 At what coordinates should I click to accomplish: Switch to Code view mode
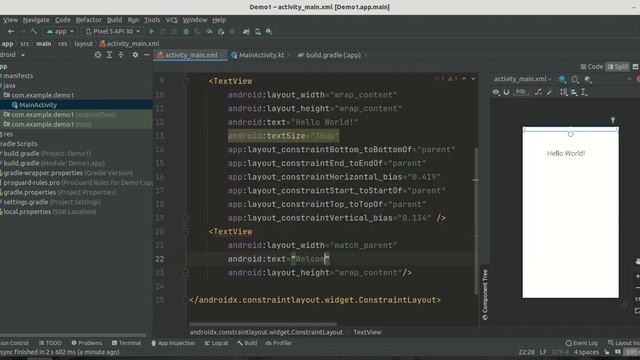(592, 67)
